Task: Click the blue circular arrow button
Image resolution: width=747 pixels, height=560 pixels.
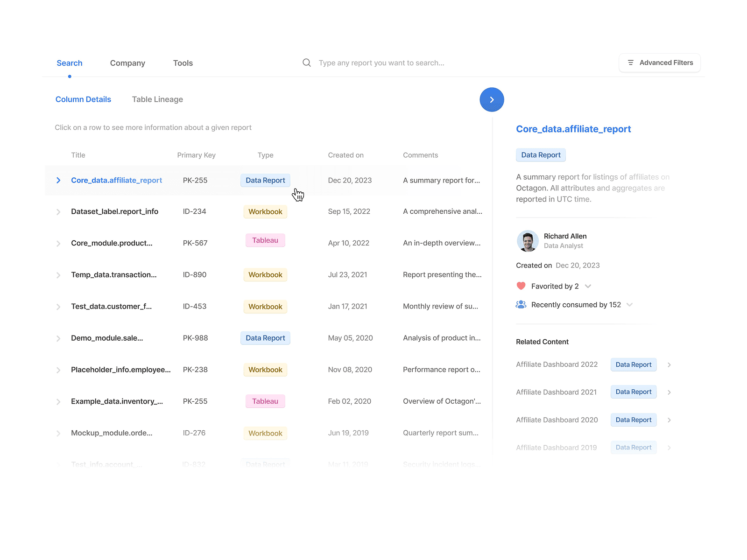Action: pos(492,99)
